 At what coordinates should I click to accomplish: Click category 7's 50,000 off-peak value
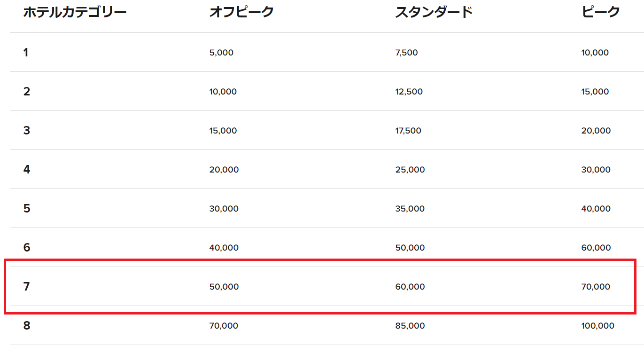click(224, 287)
